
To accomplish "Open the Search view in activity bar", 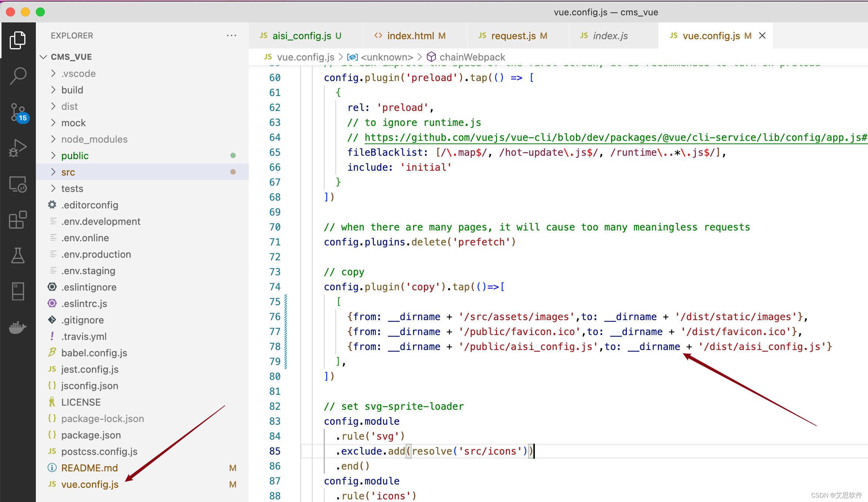I will (18, 76).
